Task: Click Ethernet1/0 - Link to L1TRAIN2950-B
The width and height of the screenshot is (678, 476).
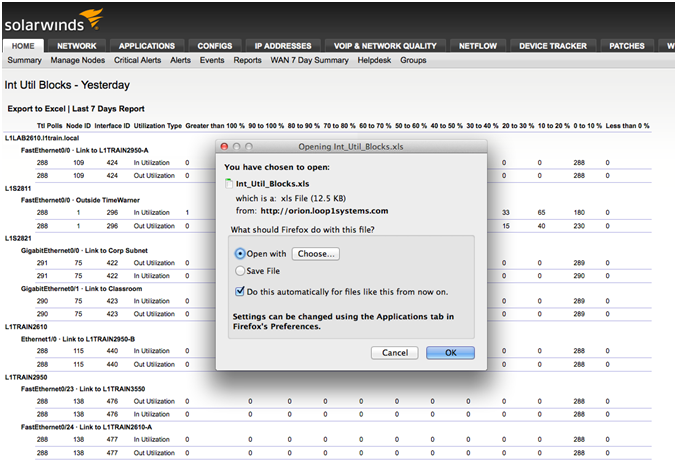Action: coord(78,339)
